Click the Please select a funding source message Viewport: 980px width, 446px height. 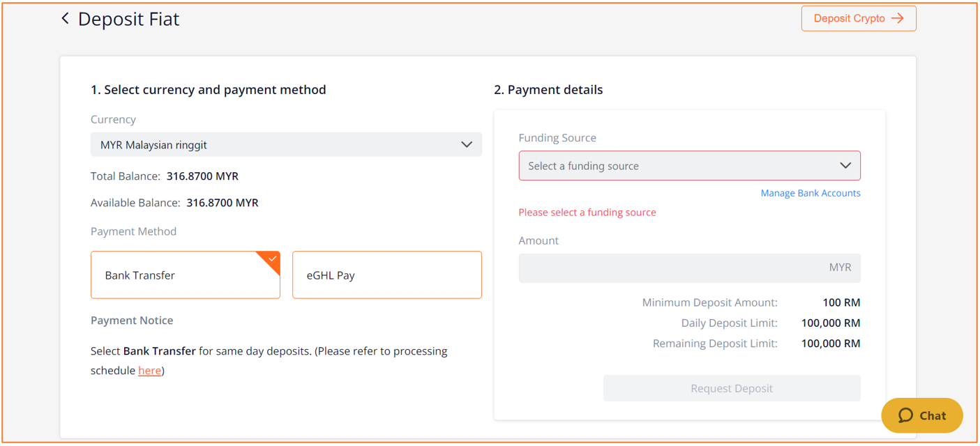(x=587, y=213)
